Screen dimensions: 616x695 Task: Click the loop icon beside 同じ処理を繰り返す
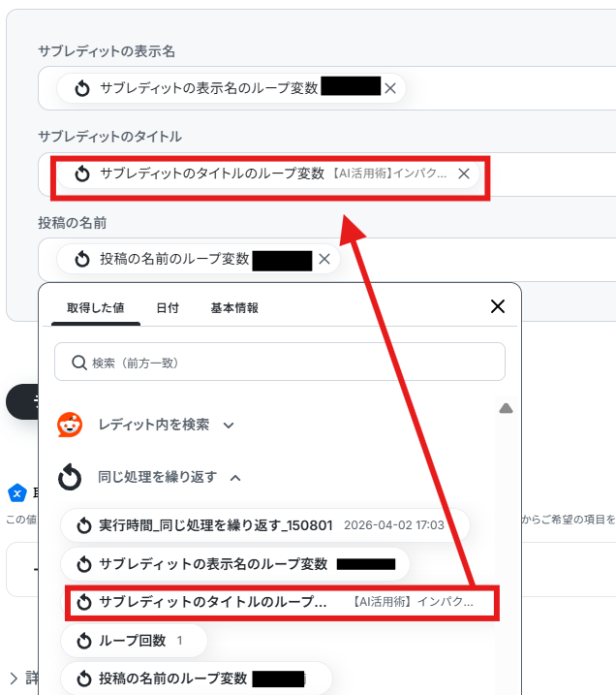(70, 477)
